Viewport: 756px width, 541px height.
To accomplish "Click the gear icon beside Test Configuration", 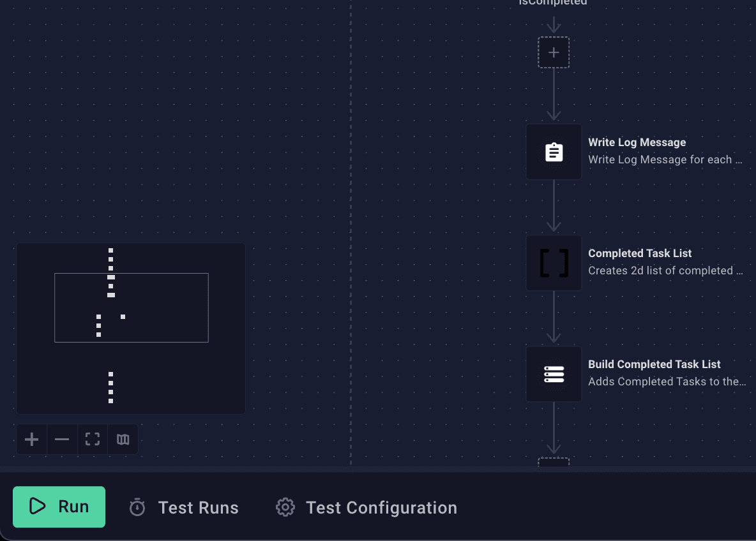I will coord(285,507).
